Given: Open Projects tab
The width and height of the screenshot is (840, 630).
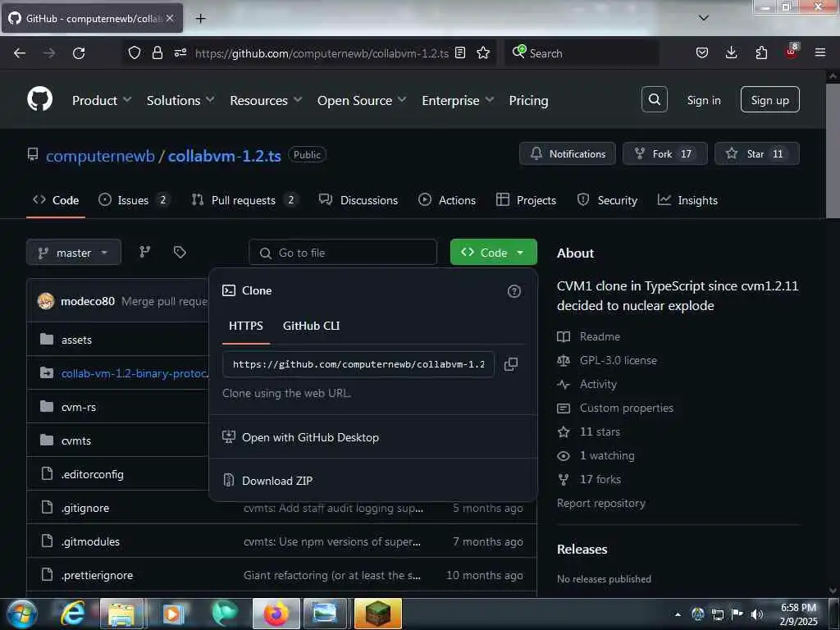Looking at the screenshot, I should (x=526, y=200).
